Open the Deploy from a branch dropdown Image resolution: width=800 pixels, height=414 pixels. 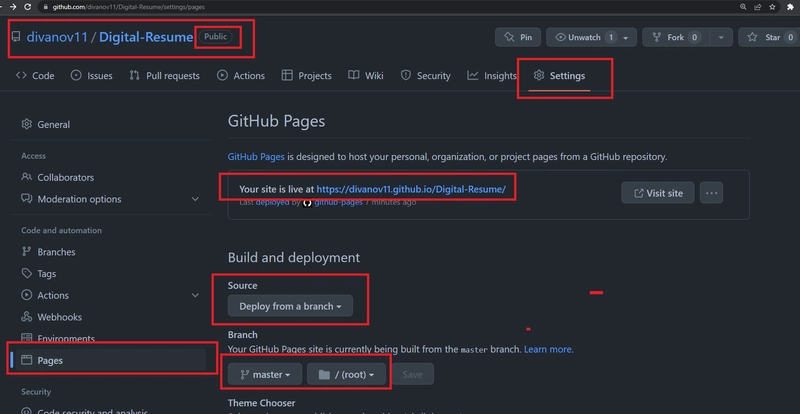[290, 306]
